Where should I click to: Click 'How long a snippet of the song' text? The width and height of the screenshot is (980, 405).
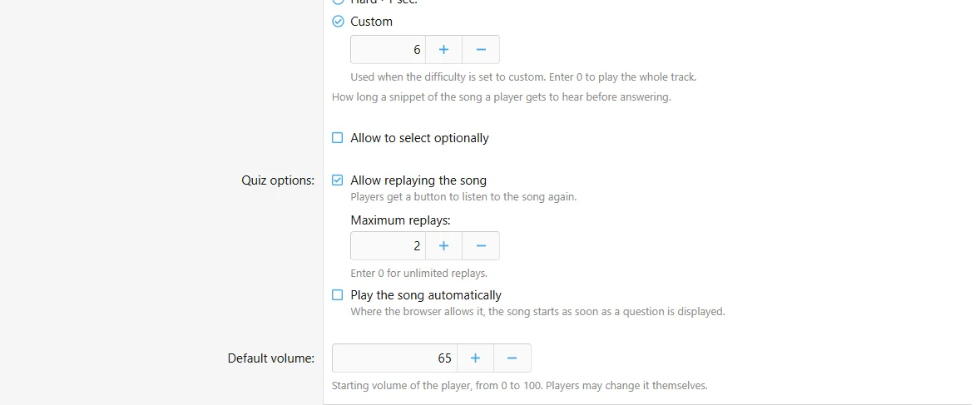click(x=502, y=97)
